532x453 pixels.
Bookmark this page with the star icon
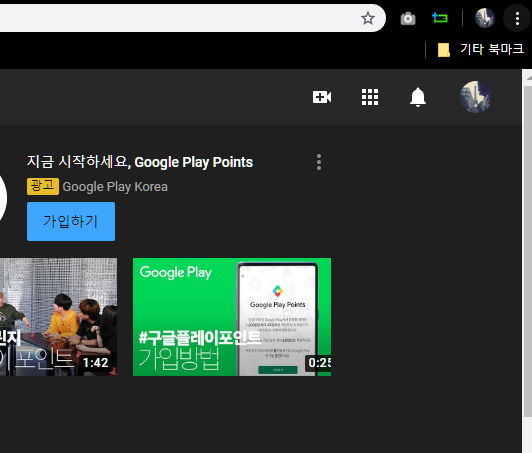pos(368,18)
